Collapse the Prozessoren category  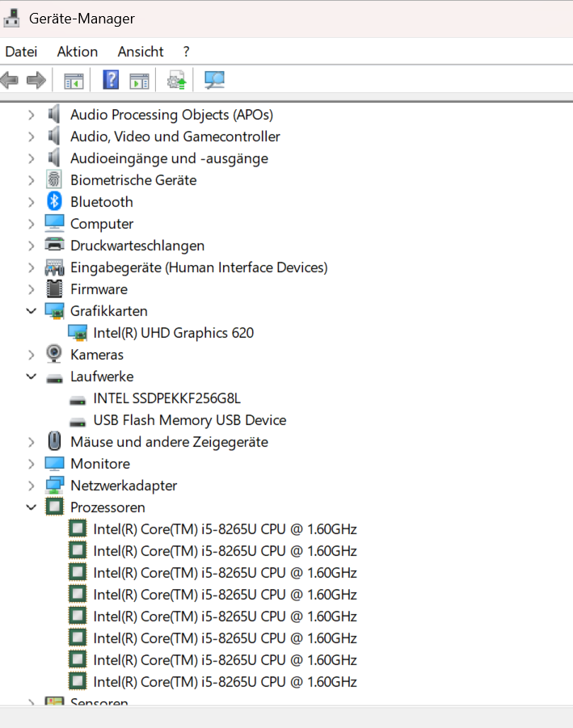tap(31, 507)
